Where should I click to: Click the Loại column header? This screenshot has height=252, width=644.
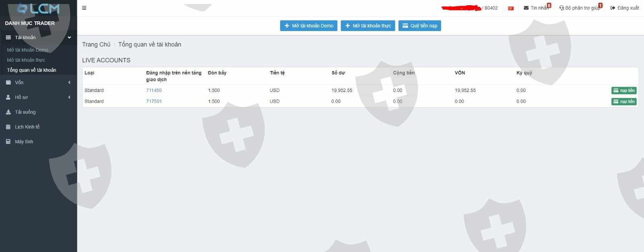(x=89, y=73)
